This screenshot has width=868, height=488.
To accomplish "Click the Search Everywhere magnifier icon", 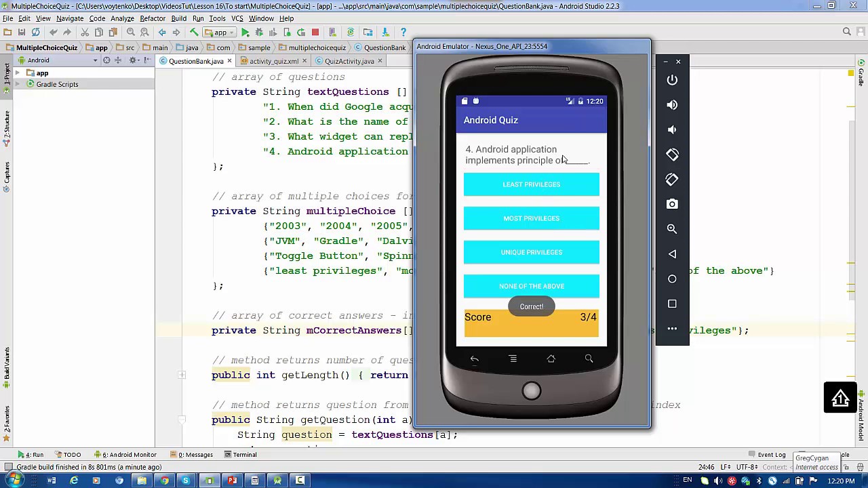I will (846, 32).
